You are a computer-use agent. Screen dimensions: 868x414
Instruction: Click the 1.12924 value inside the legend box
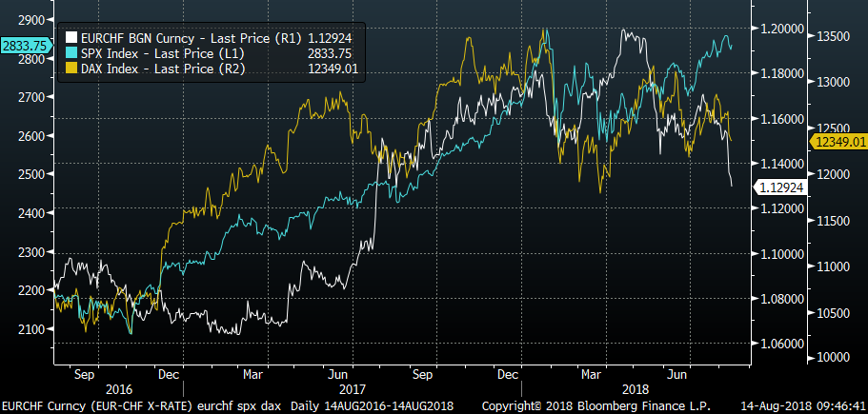330,38
